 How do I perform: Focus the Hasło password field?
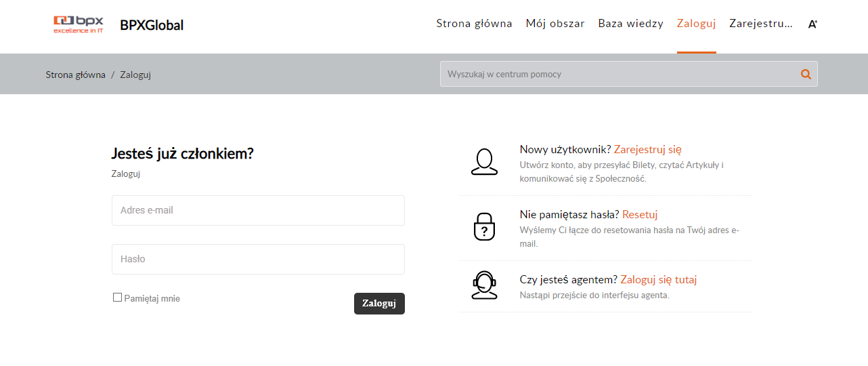tap(258, 259)
